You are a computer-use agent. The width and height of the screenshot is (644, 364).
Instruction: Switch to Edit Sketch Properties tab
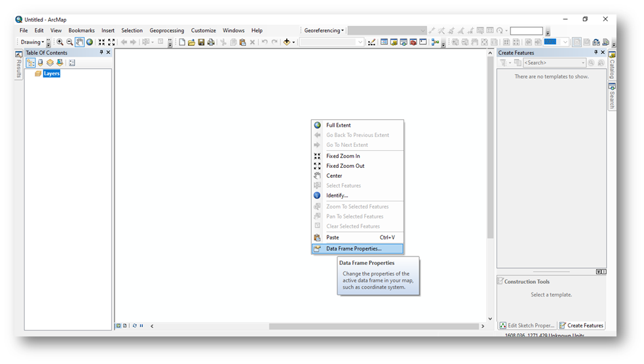point(527,325)
